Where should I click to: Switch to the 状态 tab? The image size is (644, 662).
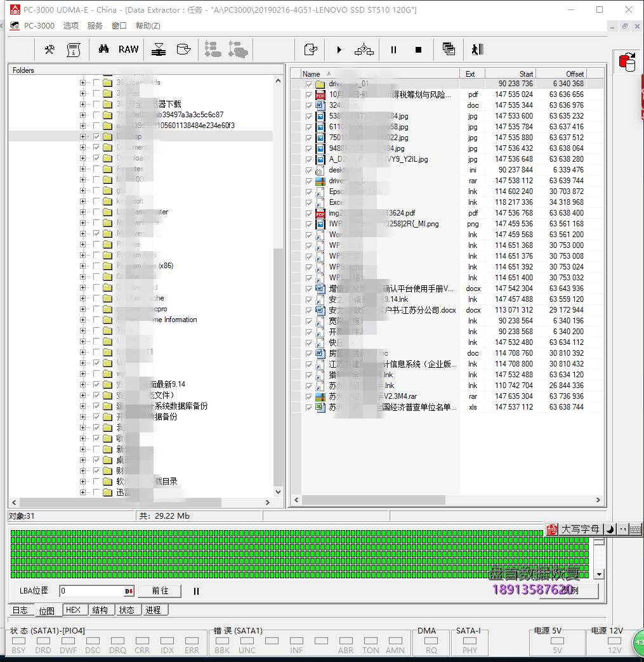click(127, 610)
